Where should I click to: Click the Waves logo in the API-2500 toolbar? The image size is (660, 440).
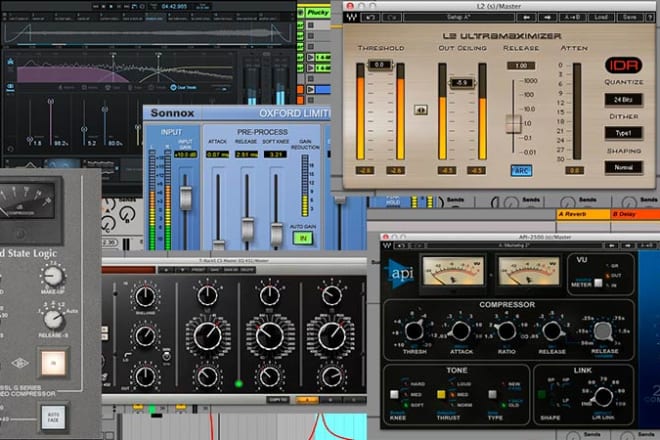(x=387, y=245)
